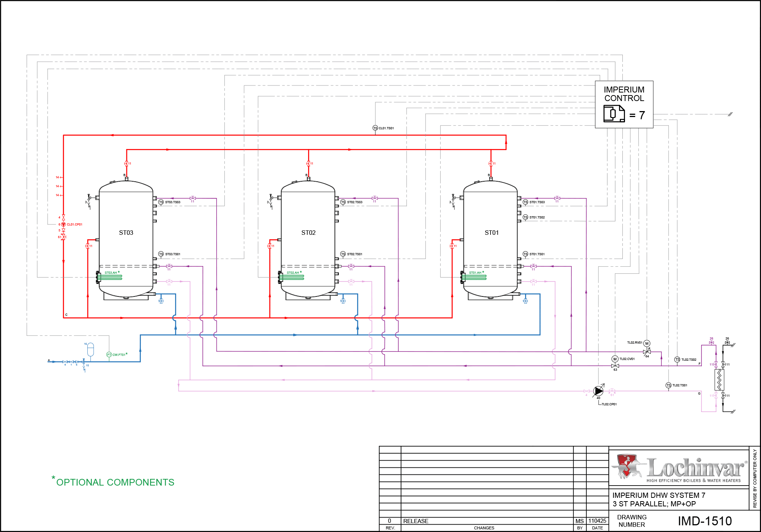Click the REV. column header
The width and height of the screenshot is (761, 532).
[390, 528]
